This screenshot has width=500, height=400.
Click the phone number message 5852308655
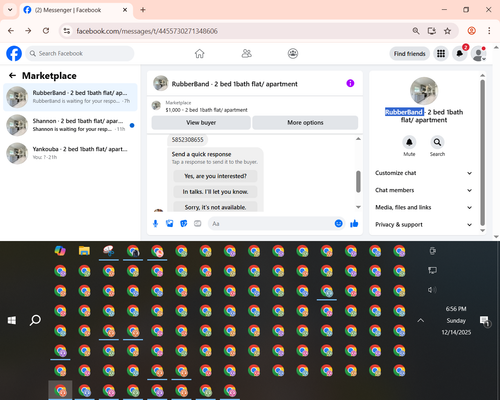click(187, 140)
